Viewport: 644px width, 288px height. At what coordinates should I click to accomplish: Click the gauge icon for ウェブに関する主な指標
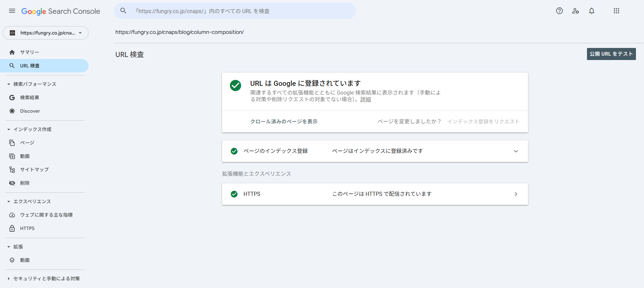[x=12, y=215]
